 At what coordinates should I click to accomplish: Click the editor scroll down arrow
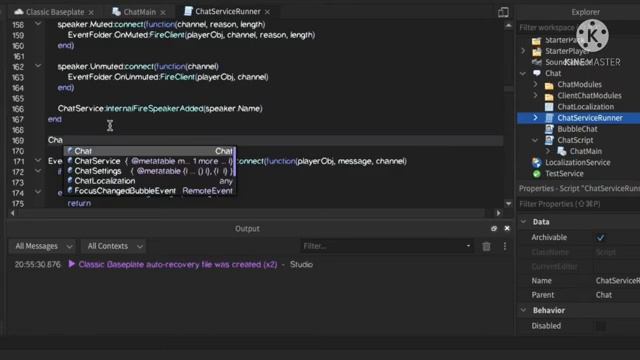pyautogui.click(x=508, y=203)
